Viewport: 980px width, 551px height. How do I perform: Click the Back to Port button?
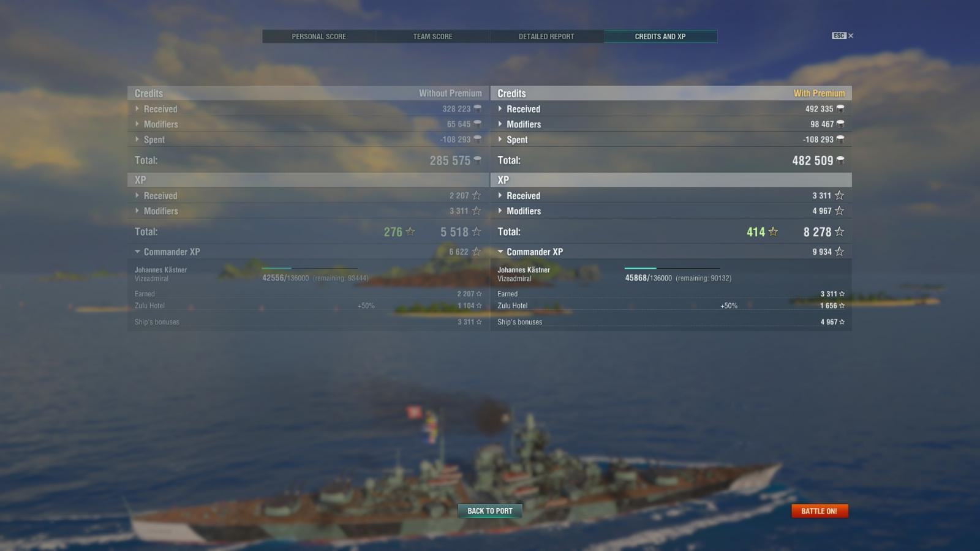click(x=490, y=511)
